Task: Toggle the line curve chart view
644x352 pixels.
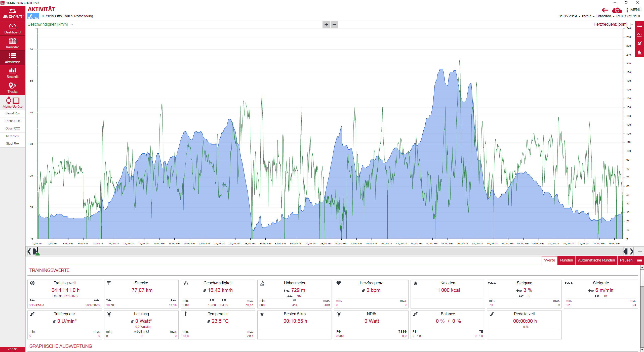Action: click(x=639, y=34)
